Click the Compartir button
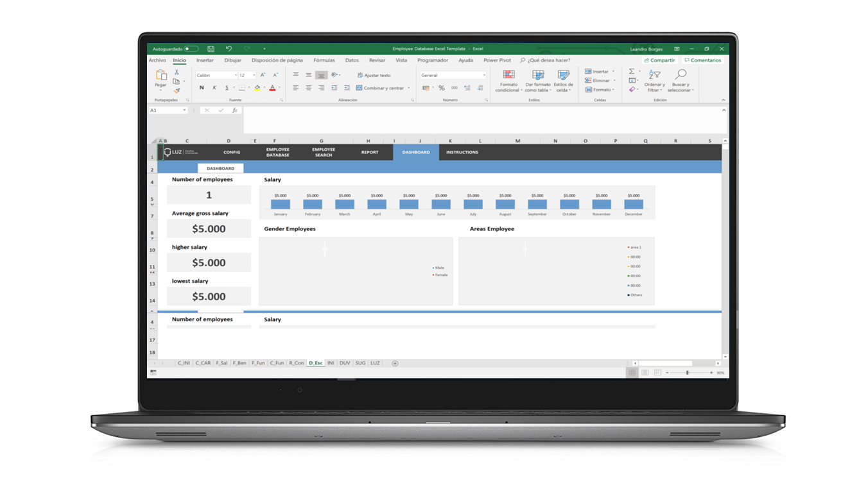The image size is (868, 487). (x=659, y=60)
